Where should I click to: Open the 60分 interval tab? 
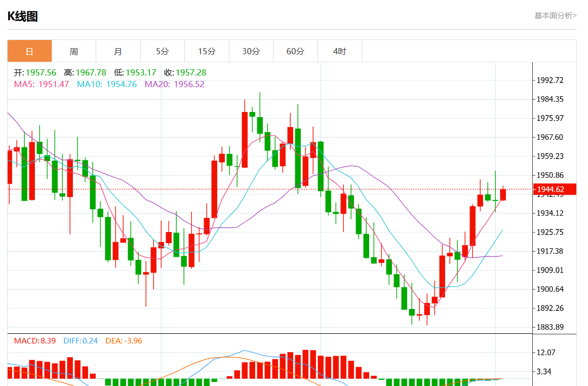click(295, 51)
